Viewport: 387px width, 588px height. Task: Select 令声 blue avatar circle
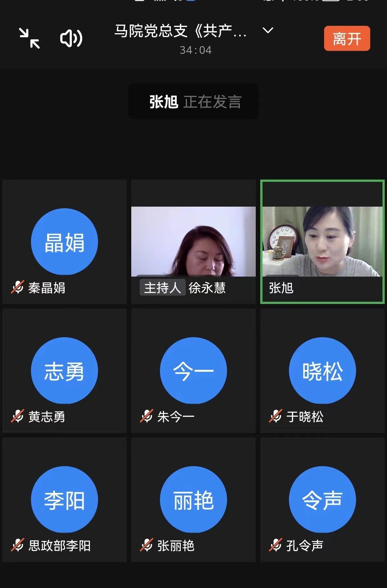(322, 500)
